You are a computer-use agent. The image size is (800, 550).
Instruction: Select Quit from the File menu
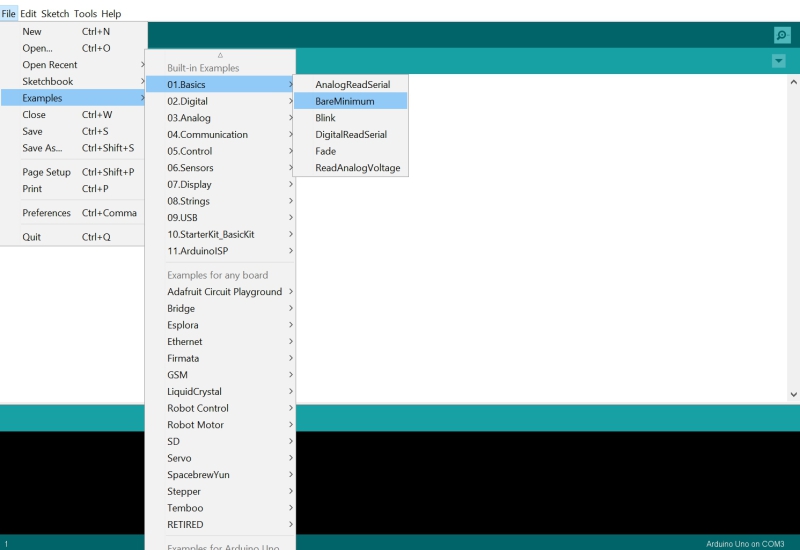(32, 237)
